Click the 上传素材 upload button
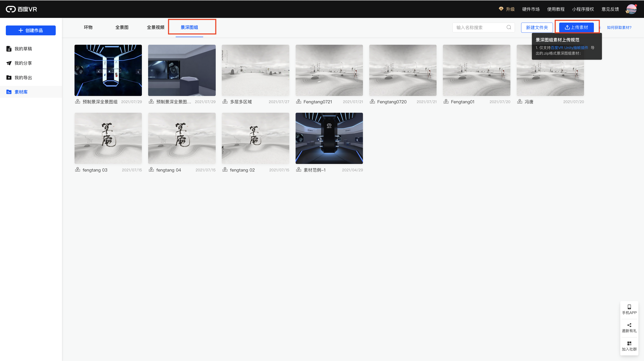This screenshot has width=644, height=361. click(x=576, y=28)
